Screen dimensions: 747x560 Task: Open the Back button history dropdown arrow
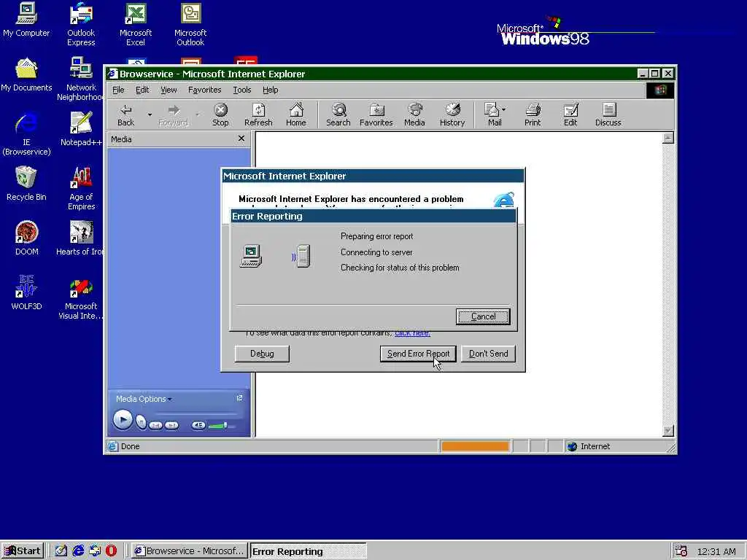coord(150,114)
